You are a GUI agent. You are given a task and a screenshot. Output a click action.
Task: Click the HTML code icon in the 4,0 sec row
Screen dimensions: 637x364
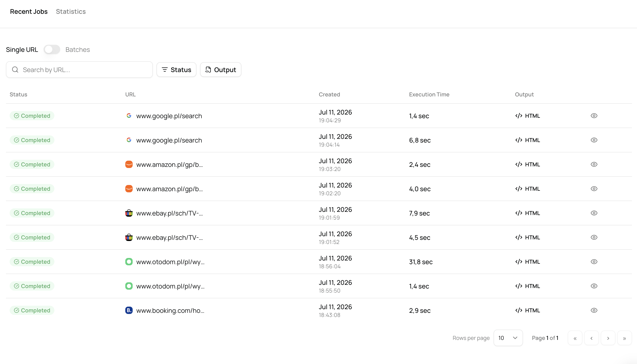pos(519,189)
